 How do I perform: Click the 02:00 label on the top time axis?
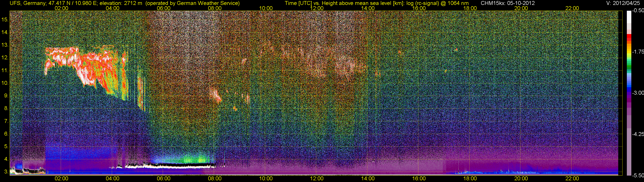pyautogui.click(x=61, y=8)
